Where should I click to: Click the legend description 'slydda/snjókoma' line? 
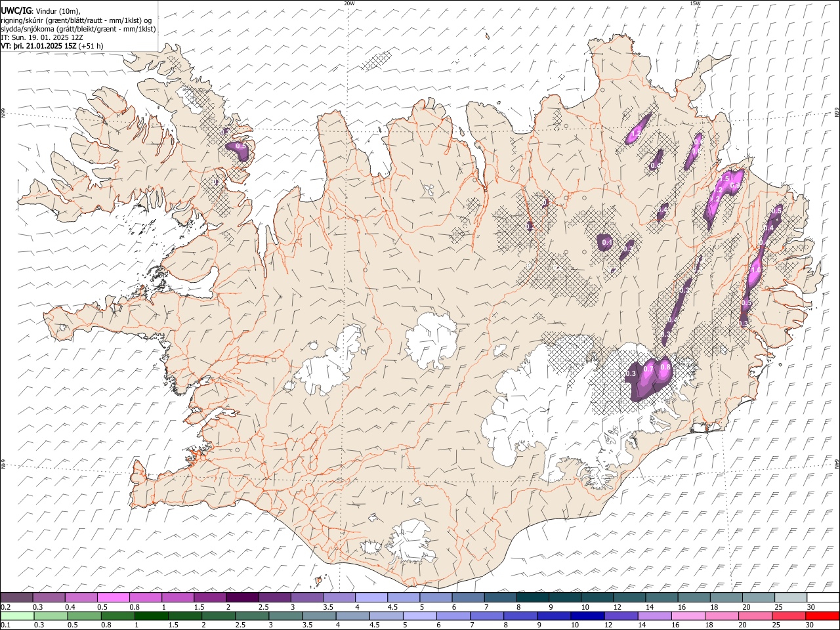79,29
